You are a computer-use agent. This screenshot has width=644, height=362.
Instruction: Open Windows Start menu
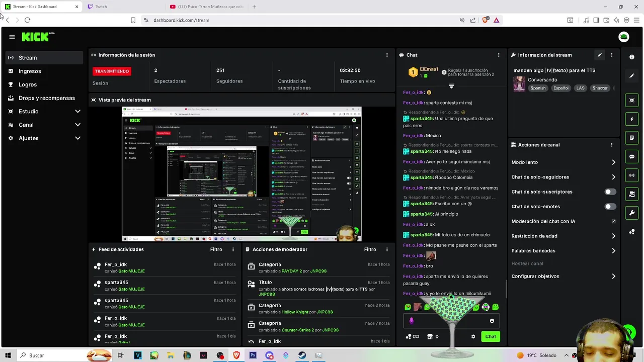tap(8, 355)
